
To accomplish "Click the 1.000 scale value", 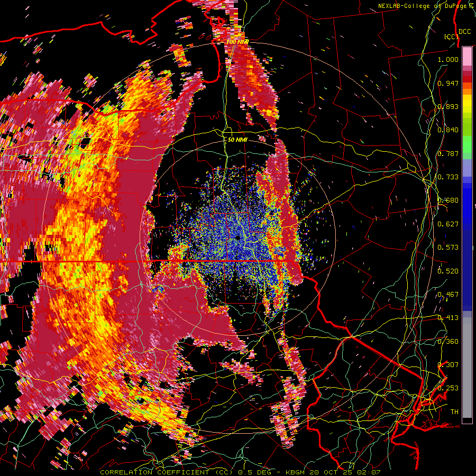I will point(448,59).
